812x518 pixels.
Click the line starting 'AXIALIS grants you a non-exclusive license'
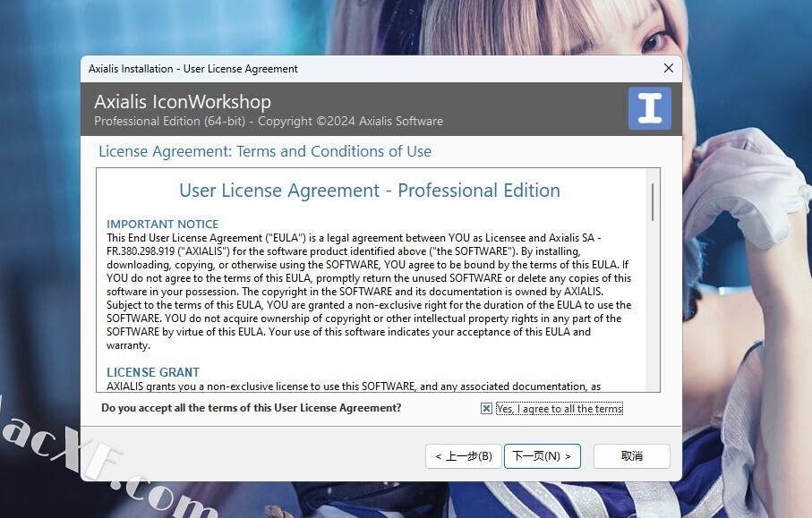354,386
